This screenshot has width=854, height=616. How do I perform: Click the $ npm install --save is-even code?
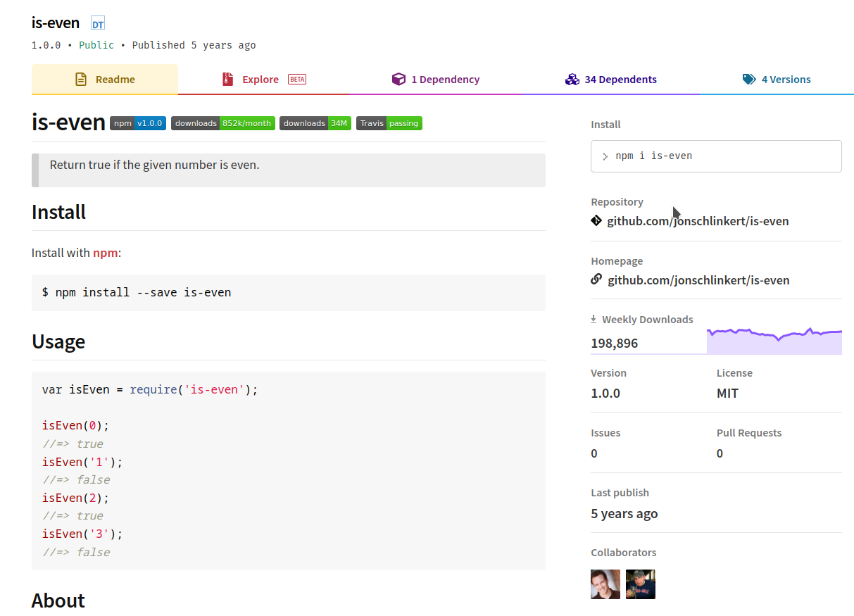click(x=137, y=291)
